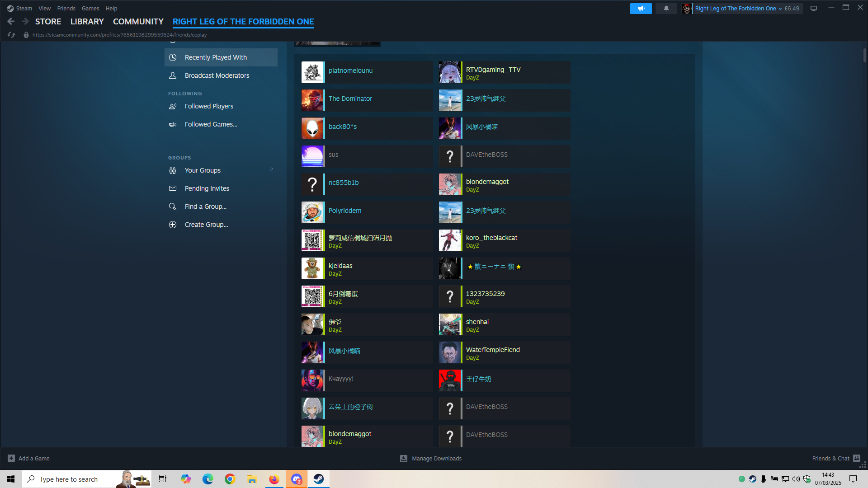868x488 pixels.
Task: Click the Pending Invites envelope icon
Action: click(173, 188)
